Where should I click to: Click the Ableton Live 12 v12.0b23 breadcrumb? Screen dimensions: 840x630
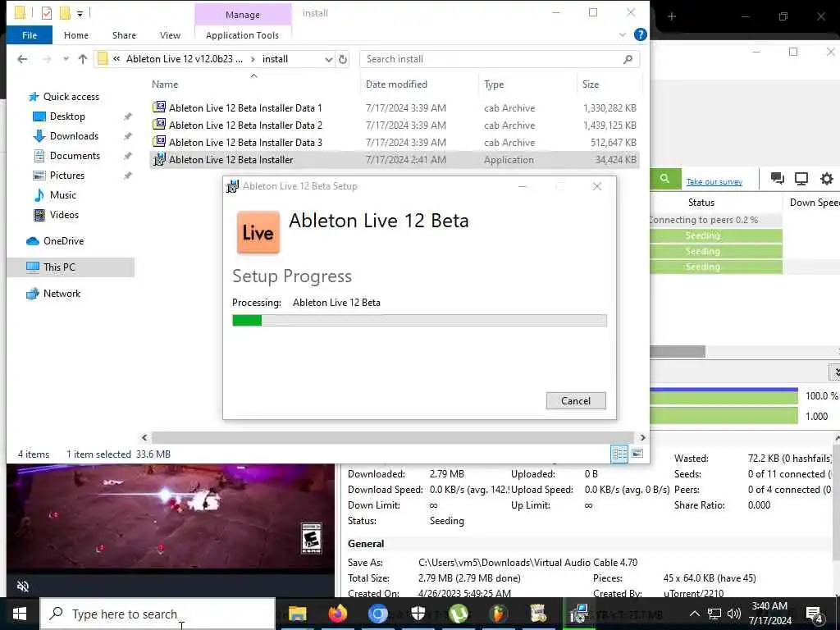click(x=185, y=59)
